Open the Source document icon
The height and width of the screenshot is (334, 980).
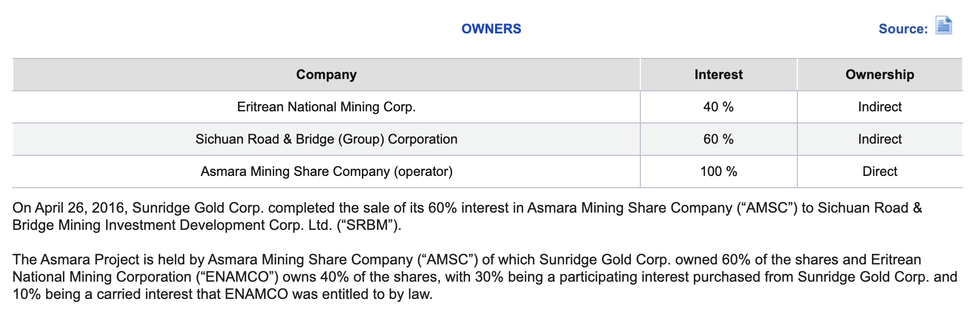(943, 26)
